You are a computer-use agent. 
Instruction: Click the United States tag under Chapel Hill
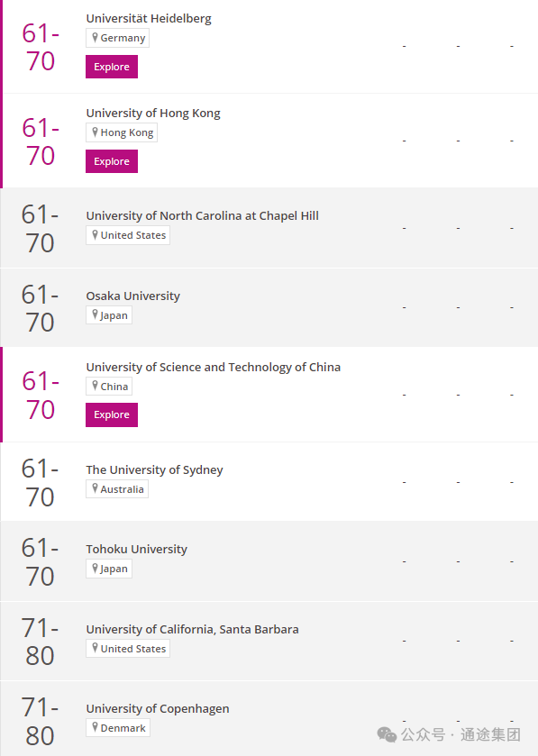tap(128, 235)
